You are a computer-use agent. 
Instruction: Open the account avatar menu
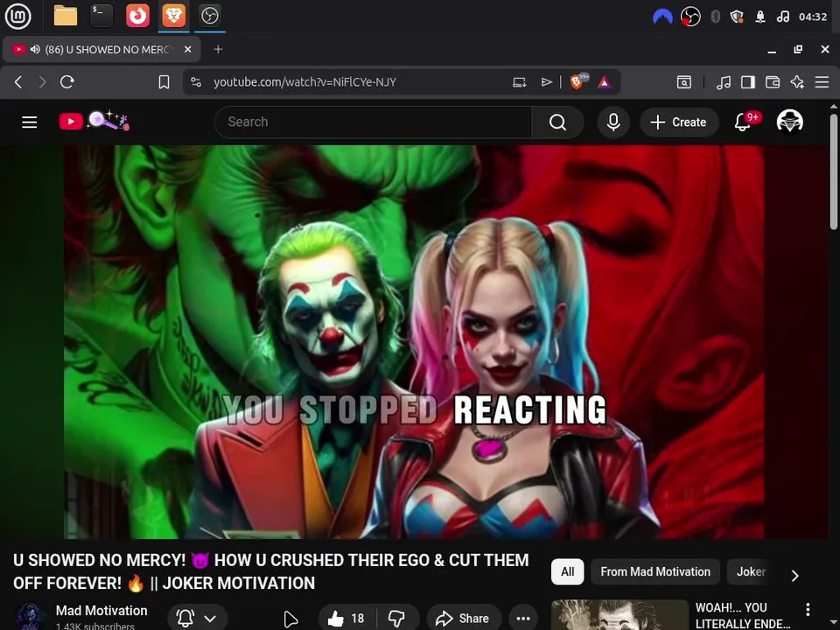(x=789, y=122)
